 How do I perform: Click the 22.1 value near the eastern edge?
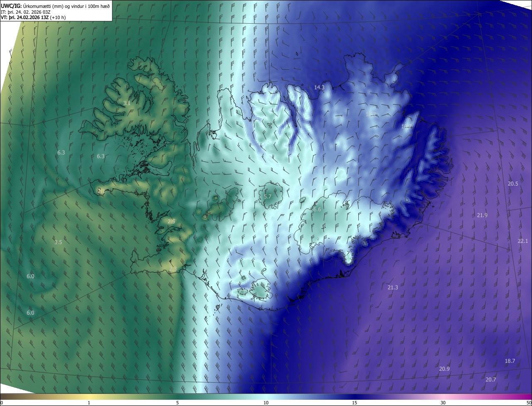coord(522,241)
